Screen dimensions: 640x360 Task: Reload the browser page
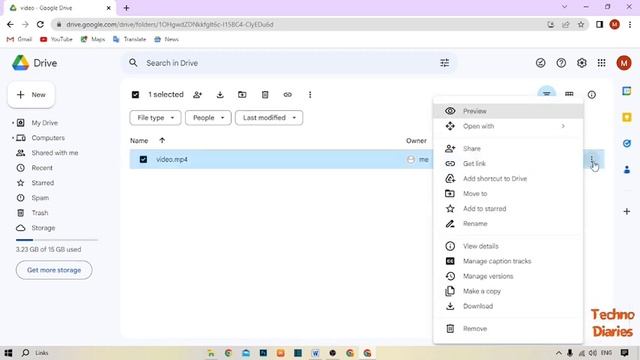pos(40,24)
